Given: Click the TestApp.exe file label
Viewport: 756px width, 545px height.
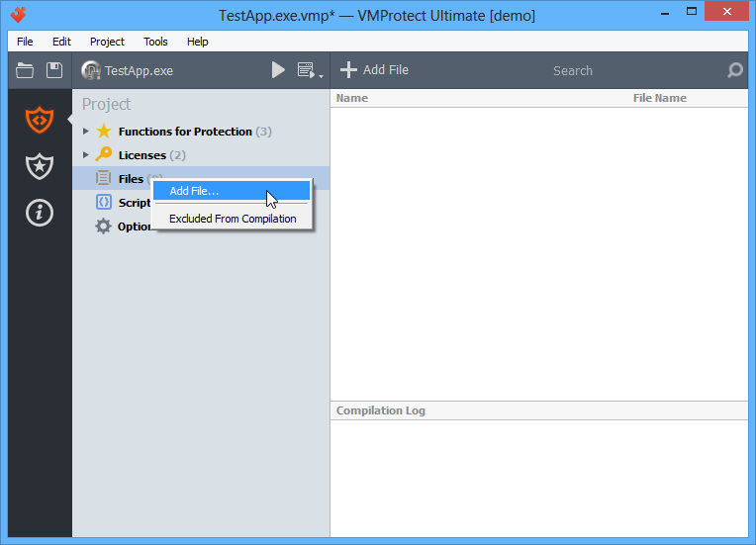Looking at the screenshot, I should 139,71.
